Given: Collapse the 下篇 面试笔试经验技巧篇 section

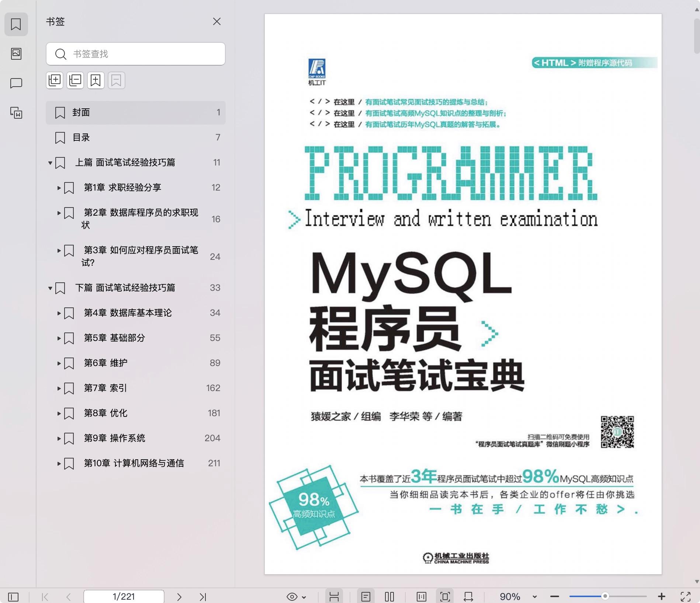Looking at the screenshot, I should click(50, 288).
